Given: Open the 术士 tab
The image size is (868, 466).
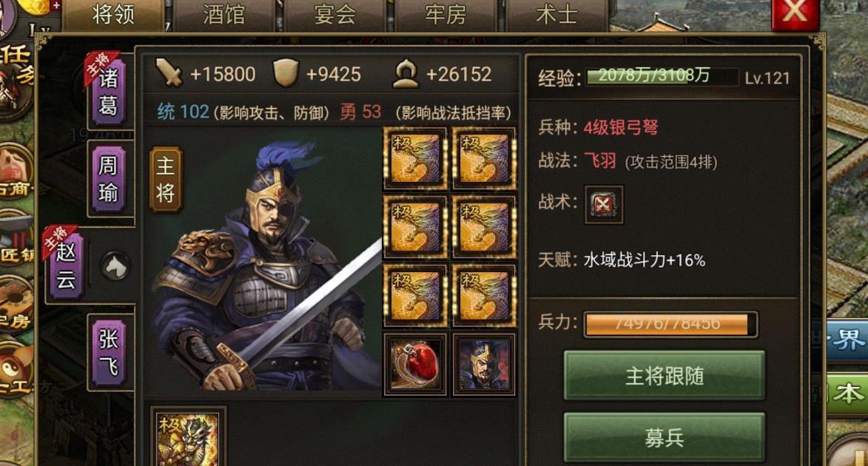Looking at the screenshot, I should click(556, 15).
